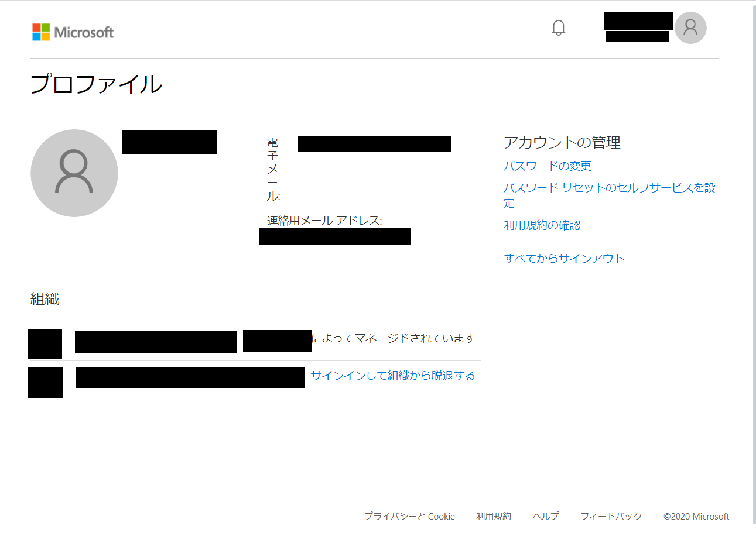Open the フィードバック footer link
This screenshot has height=543, width=756.
point(611,516)
